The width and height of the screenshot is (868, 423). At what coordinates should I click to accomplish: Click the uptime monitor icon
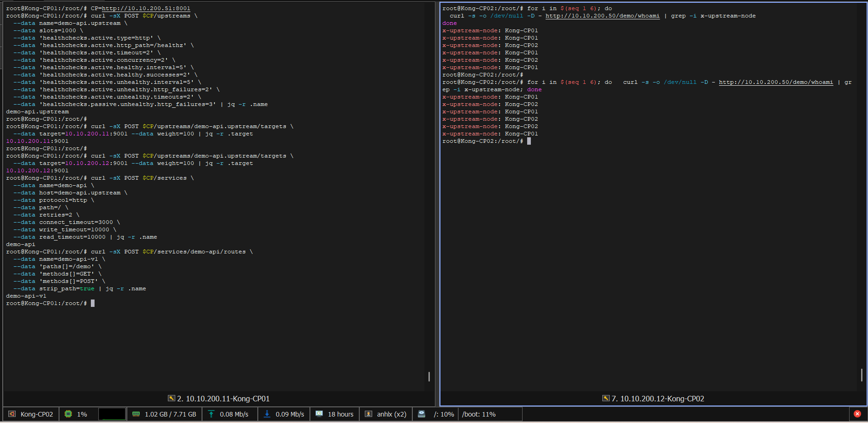(319, 414)
